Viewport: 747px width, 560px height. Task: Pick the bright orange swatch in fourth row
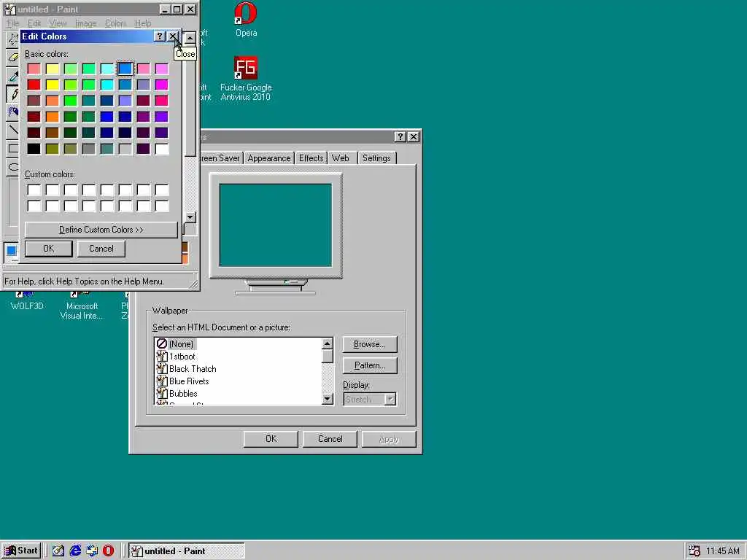(53, 117)
